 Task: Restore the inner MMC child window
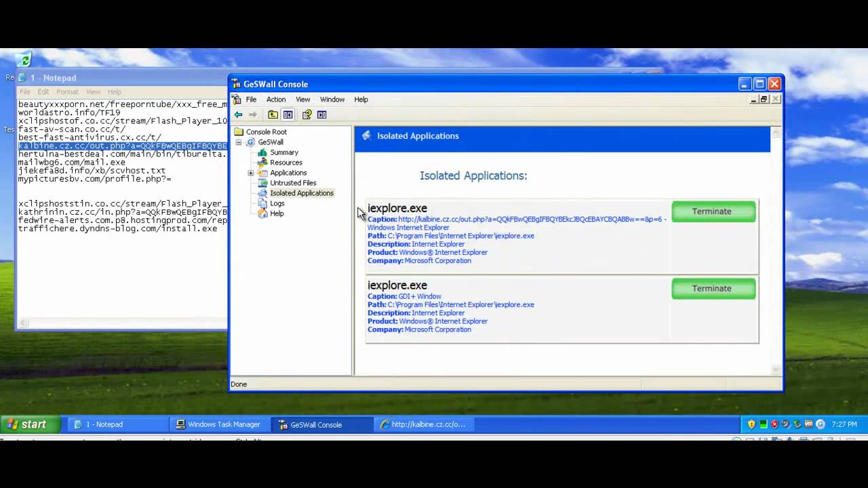pos(764,100)
